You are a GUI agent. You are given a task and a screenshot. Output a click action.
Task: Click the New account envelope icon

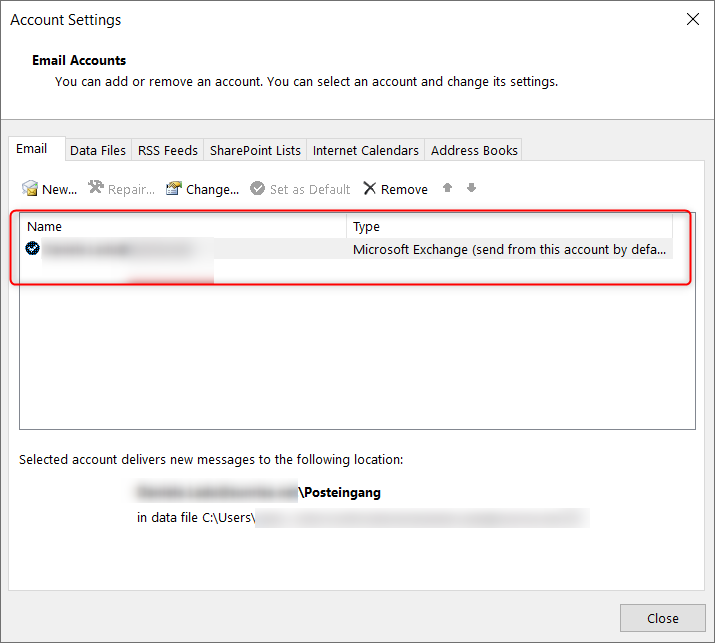click(30, 188)
